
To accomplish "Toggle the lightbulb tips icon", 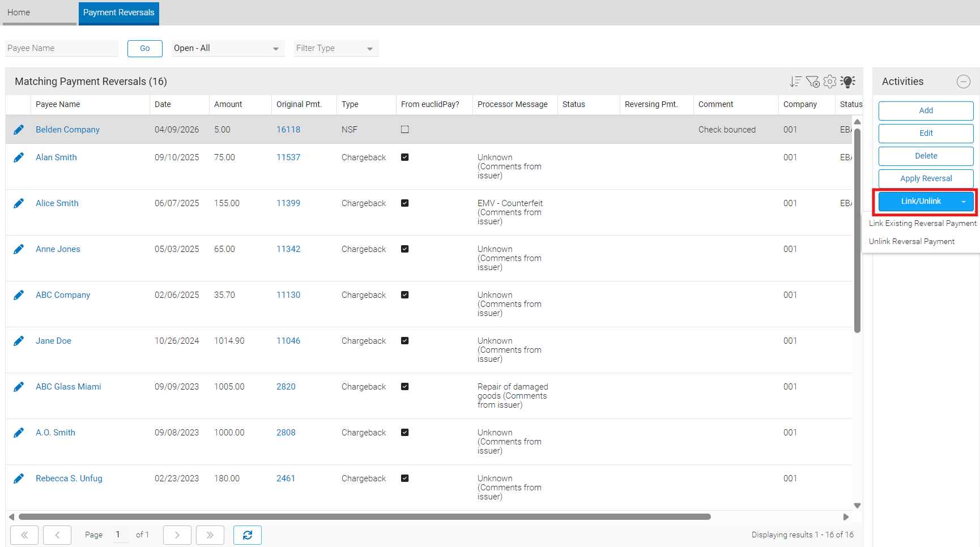I will pos(848,82).
